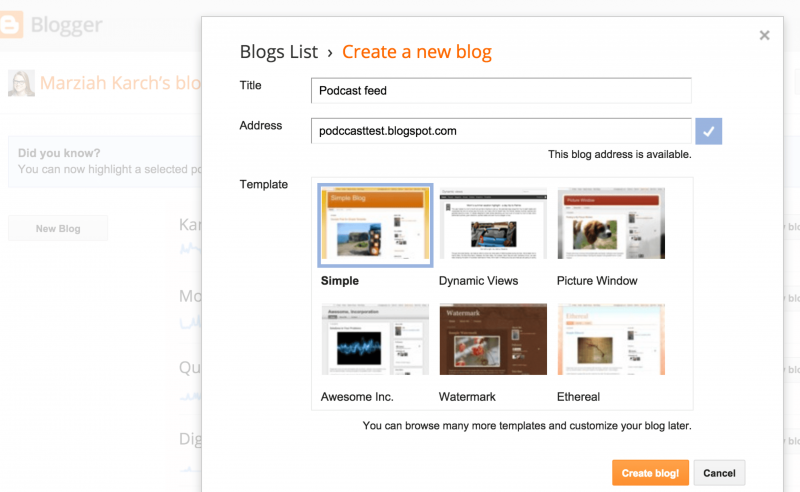
Task: Cancel the new blog dialog
Action: (x=719, y=473)
